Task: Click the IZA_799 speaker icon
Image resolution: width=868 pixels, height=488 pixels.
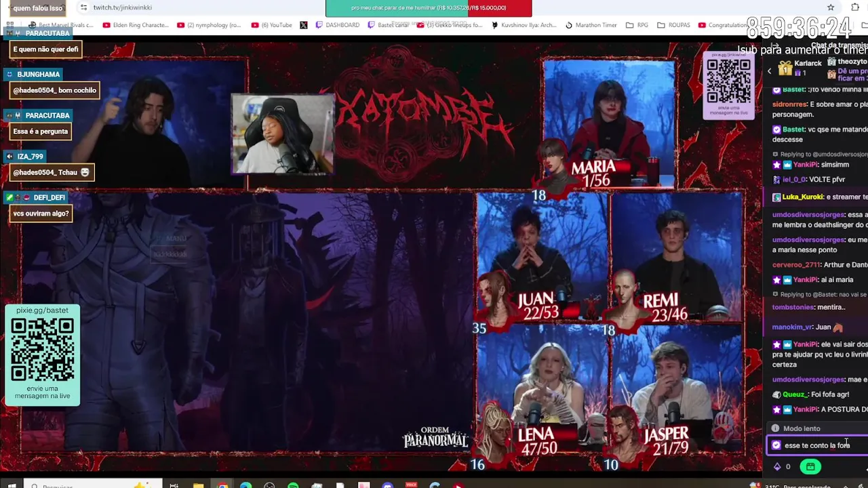Action: pos(9,156)
